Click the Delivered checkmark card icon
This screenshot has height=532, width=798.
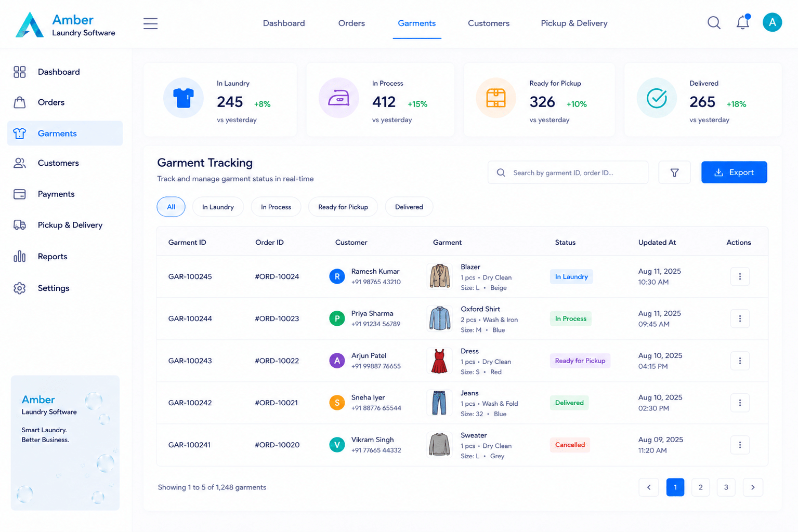[x=657, y=98]
